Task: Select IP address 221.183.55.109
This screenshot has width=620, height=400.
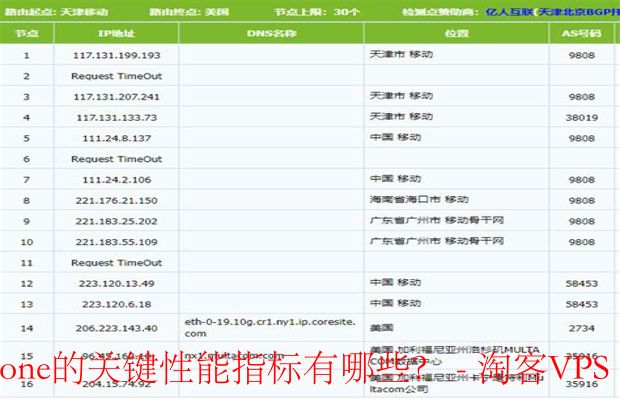Action: 117,242
